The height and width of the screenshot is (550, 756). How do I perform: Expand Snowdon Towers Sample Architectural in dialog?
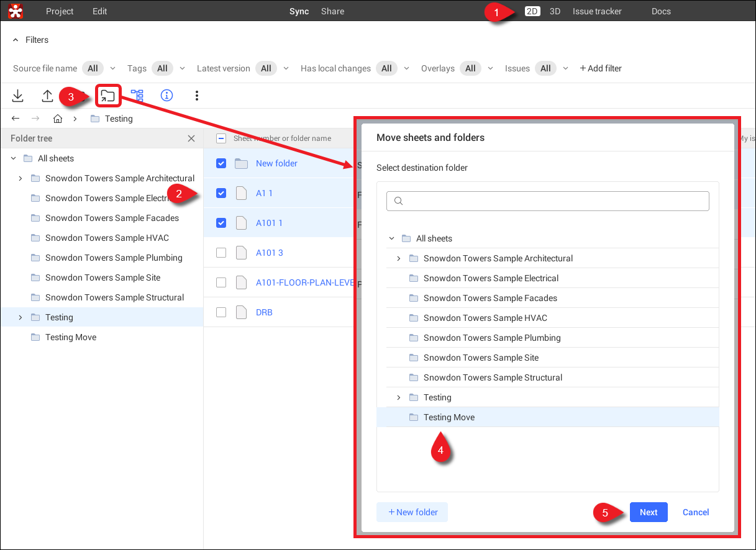[399, 258]
